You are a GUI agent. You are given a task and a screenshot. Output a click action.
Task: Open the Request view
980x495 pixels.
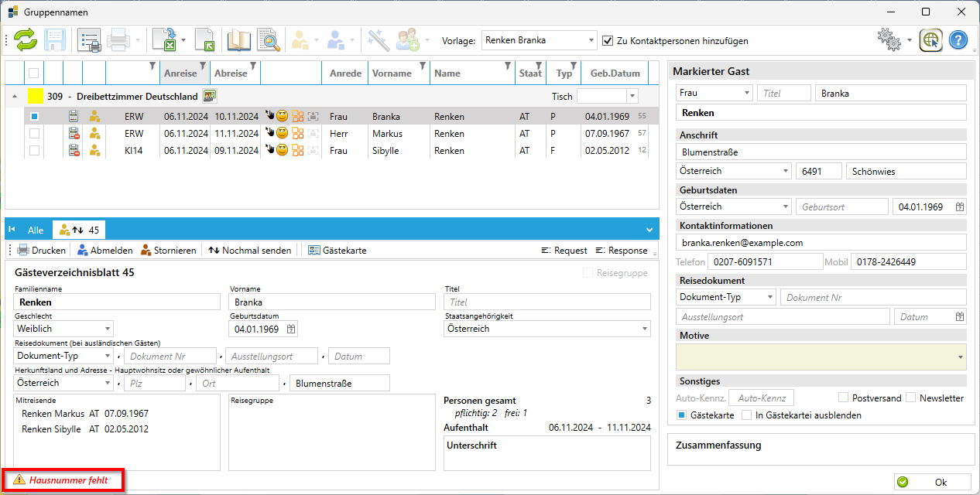pyautogui.click(x=564, y=251)
